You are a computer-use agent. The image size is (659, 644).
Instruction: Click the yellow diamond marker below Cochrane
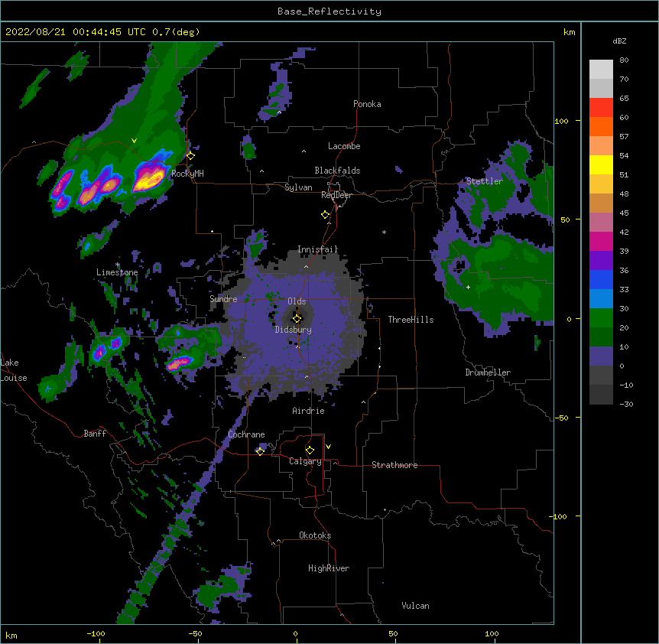(260, 451)
